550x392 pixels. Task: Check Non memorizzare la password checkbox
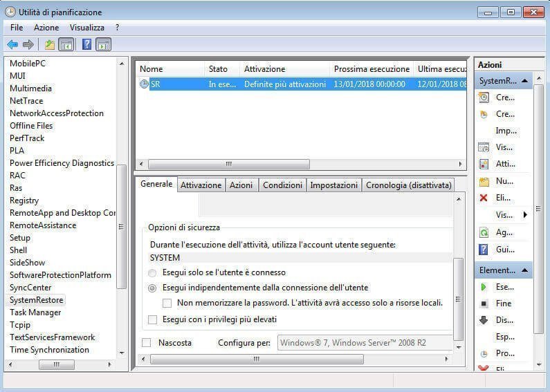click(167, 303)
